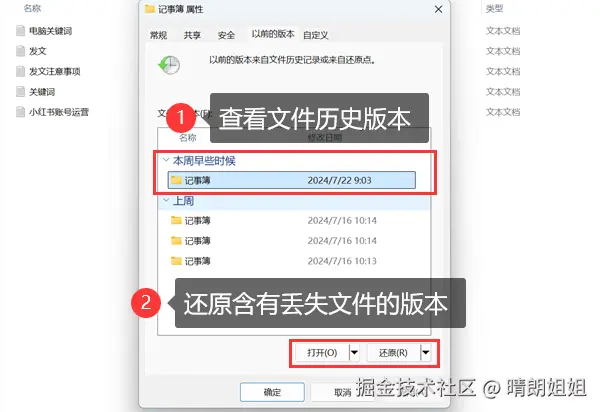
Task: Click the 发文 document file icon
Action: click(21, 51)
